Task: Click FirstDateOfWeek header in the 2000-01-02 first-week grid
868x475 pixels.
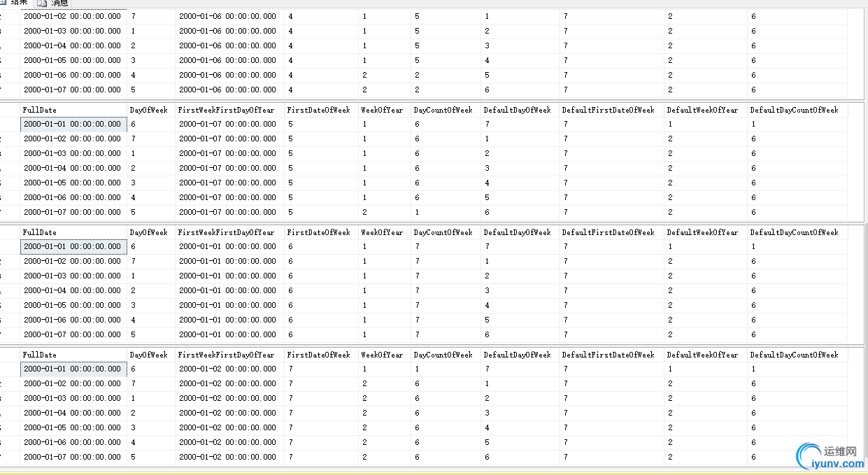Action: coord(322,355)
